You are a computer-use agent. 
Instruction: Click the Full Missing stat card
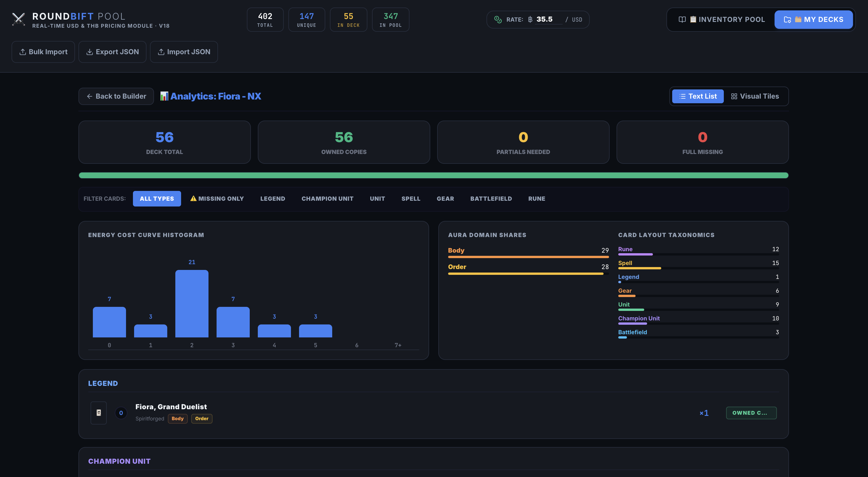[702, 142]
